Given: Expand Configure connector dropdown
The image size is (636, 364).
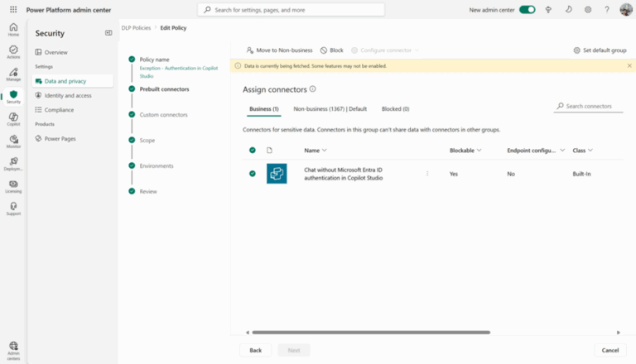Looking at the screenshot, I should [x=385, y=50].
